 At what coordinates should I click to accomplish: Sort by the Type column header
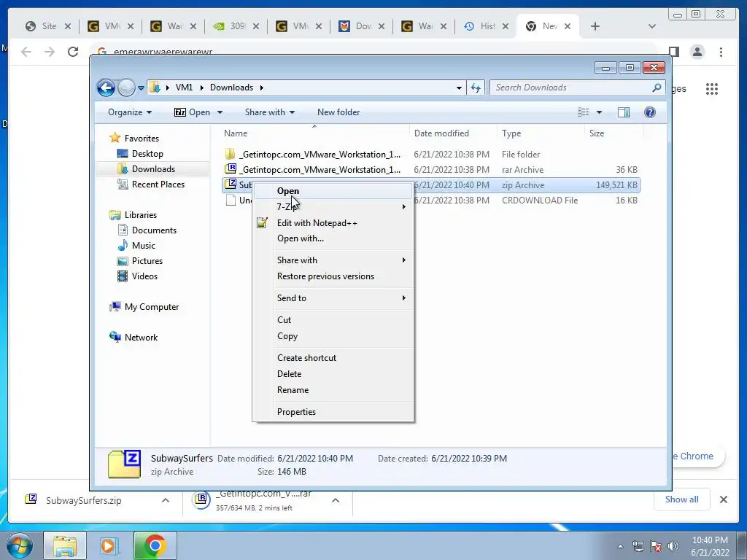click(x=541, y=133)
